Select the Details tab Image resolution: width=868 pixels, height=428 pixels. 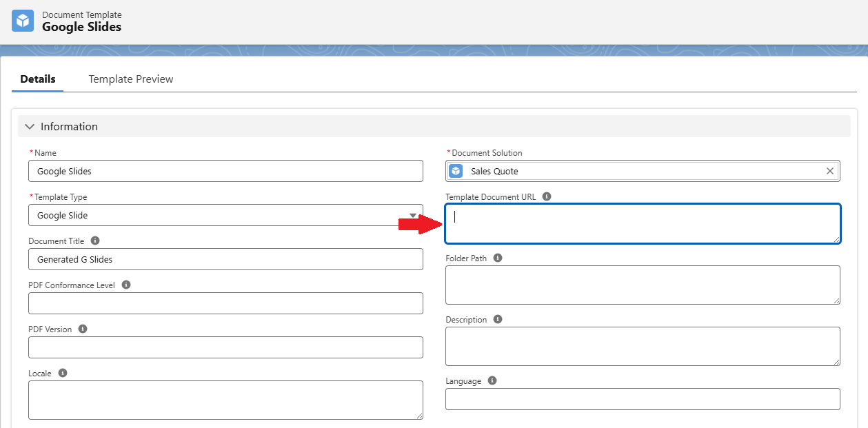tap(38, 79)
